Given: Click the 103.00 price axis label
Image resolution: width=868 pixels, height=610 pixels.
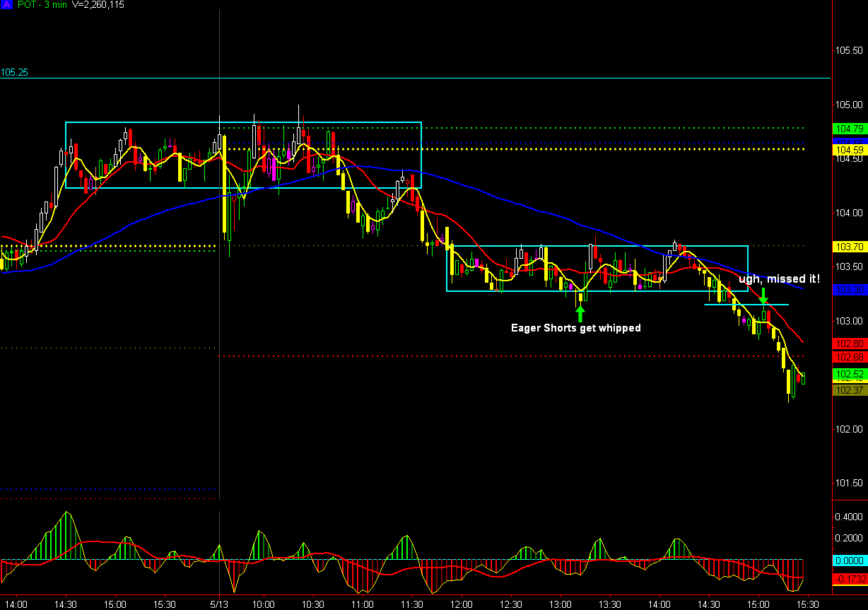Looking at the screenshot, I should pyautogui.click(x=849, y=321).
